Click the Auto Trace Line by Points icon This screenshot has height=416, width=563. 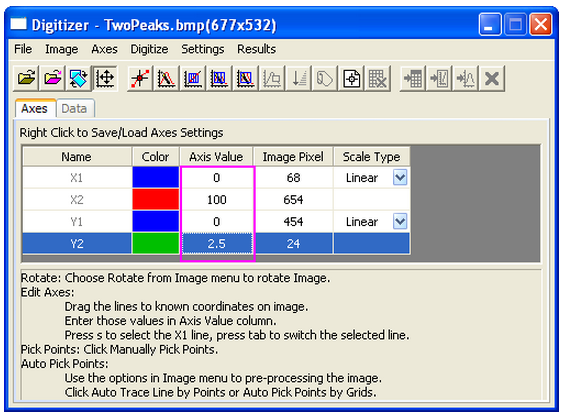tap(166, 78)
